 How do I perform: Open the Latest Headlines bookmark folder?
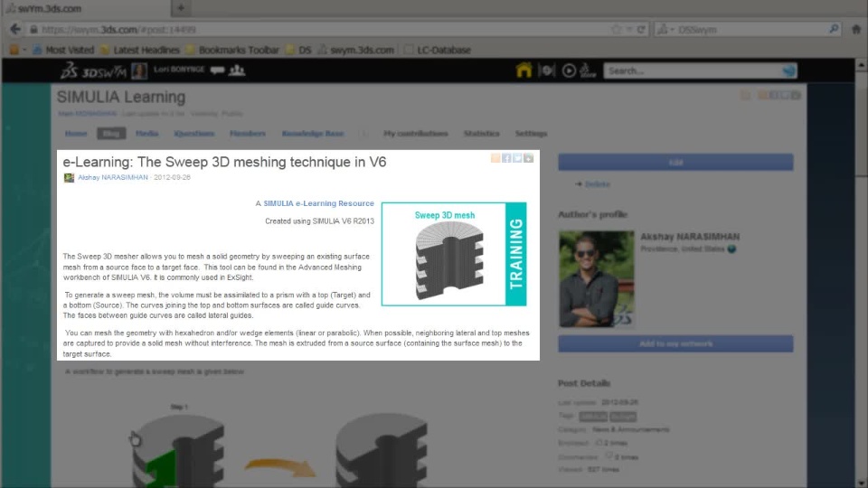[140, 50]
